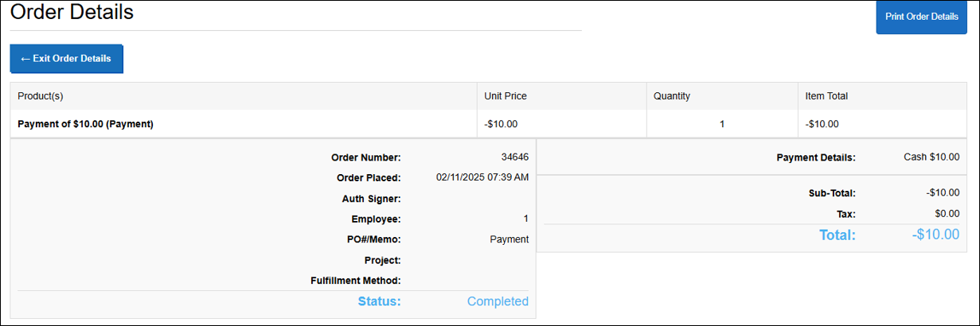The image size is (980, 326).
Task: Click the Fulfillment Method label
Action: click(x=355, y=281)
